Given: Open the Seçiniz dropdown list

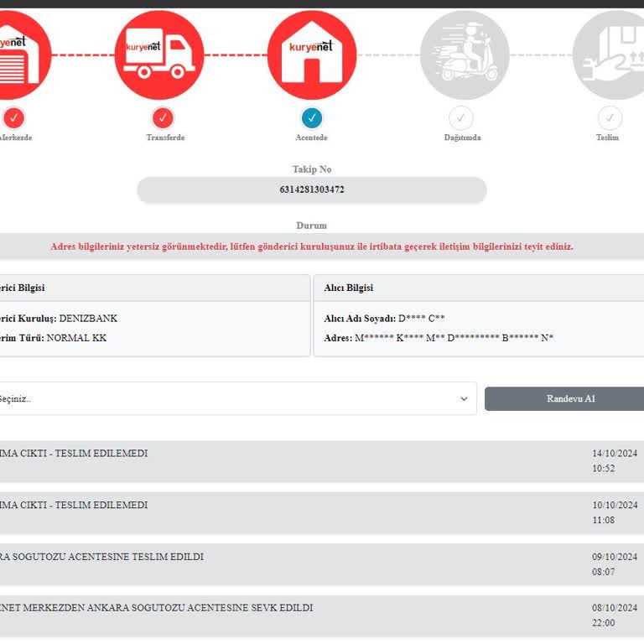Looking at the screenshot, I should [x=237, y=398].
